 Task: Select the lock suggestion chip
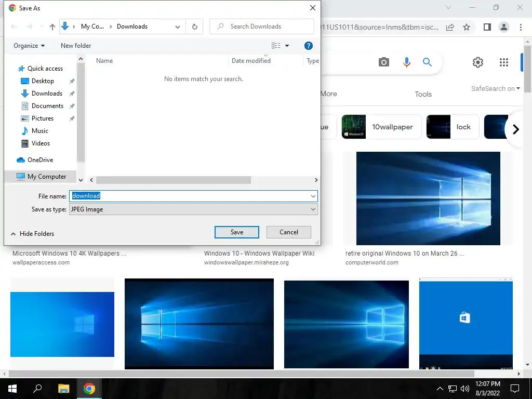[x=453, y=127]
